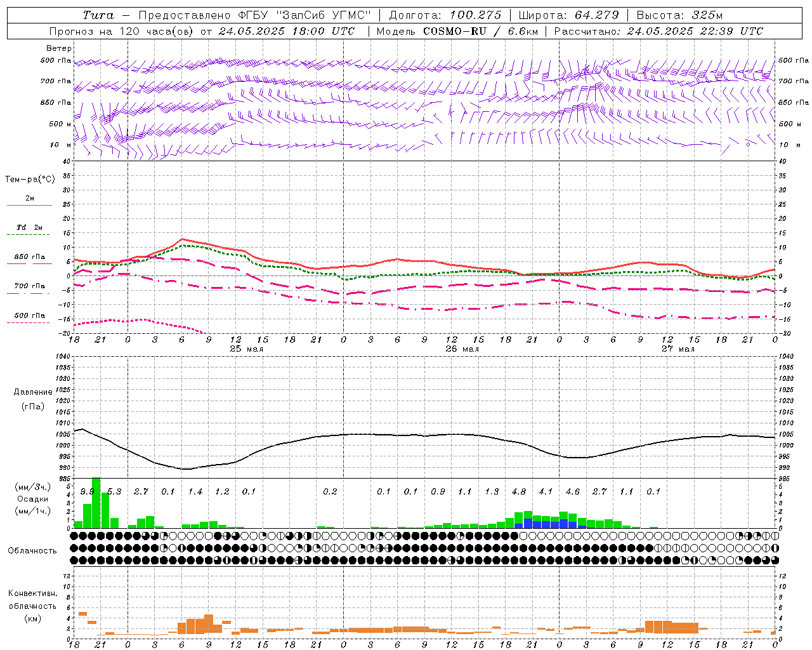Click the '(гПа)' pressure unit label
Viewport: 812px width, 650px height.
[x=33, y=406]
